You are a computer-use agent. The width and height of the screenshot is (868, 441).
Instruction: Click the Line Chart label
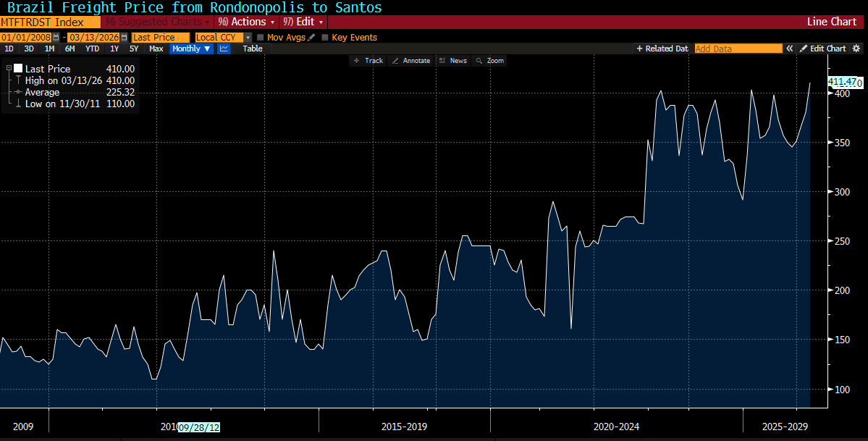[832, 22]
